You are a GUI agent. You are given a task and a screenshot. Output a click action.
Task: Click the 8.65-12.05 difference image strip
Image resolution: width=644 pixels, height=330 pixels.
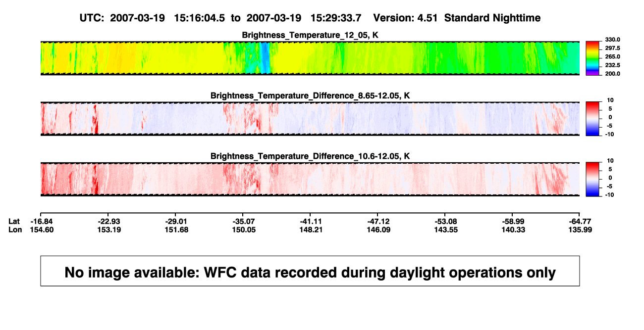pos(310,119)
